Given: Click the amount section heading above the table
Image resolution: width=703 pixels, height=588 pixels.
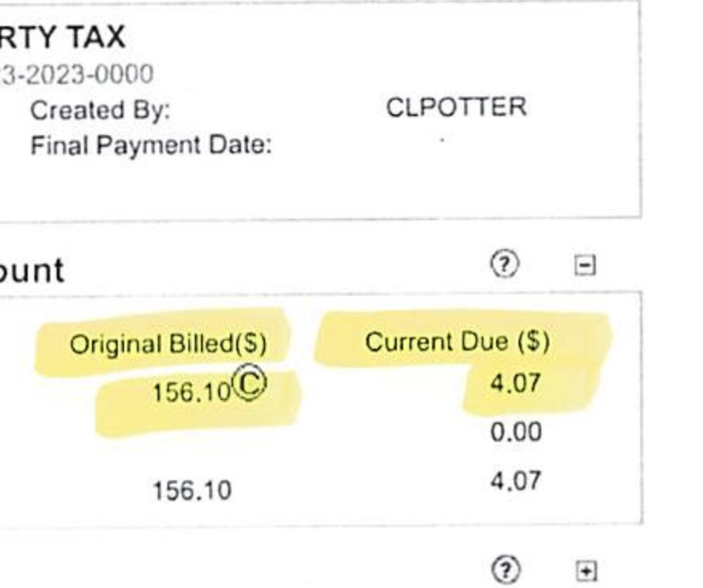Looking at the screenshot, I should [32, 271].
